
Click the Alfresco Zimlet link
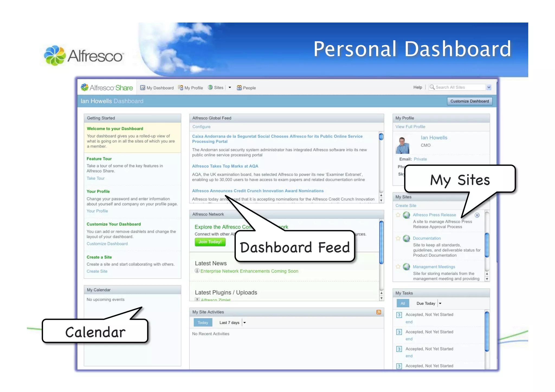[215, 300]
